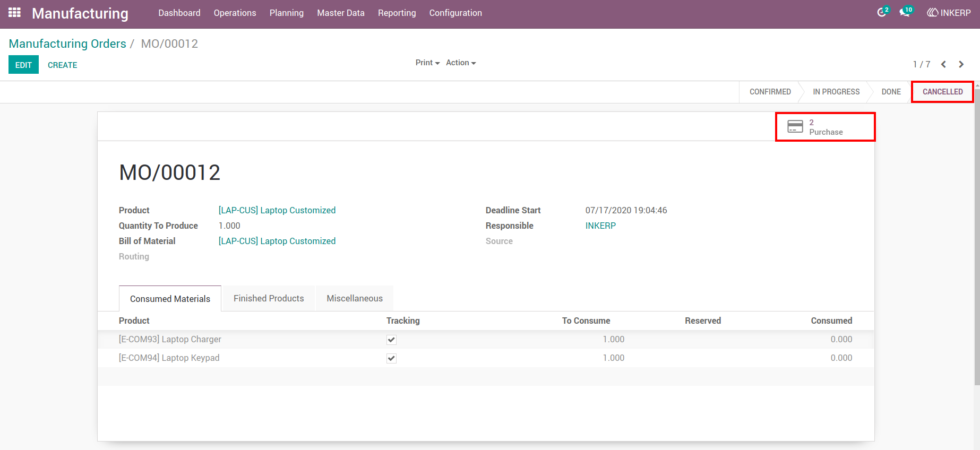Screen dimensions: 980x450
Task: Open the INKERP user menu
Action: [949, 13]
